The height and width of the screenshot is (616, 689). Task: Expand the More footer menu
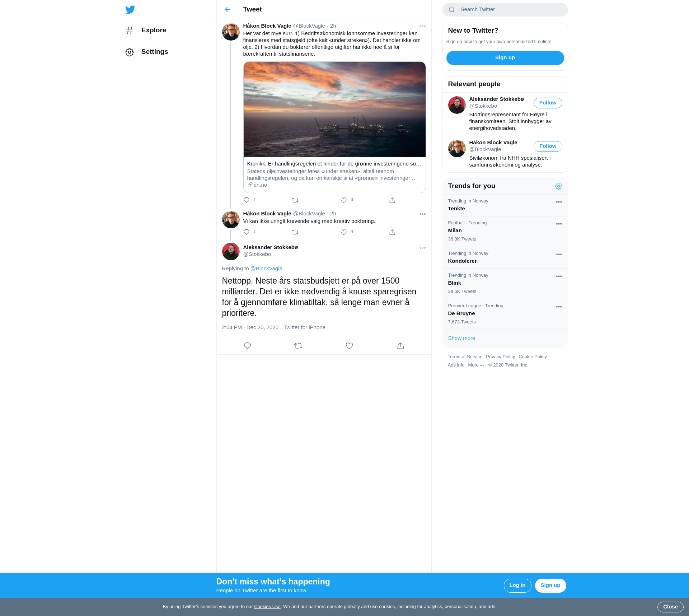(476, 365)
